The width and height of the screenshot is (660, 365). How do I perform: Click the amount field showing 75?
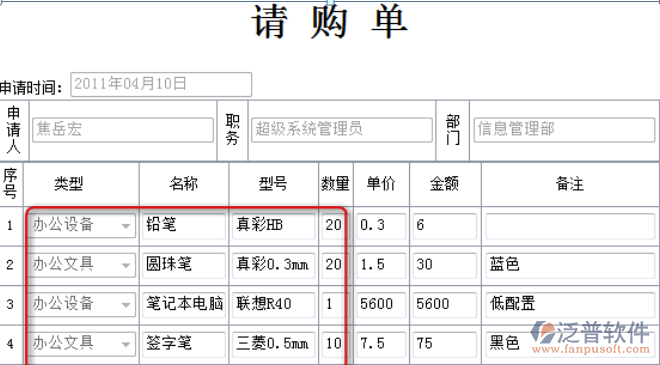[445, 344]
